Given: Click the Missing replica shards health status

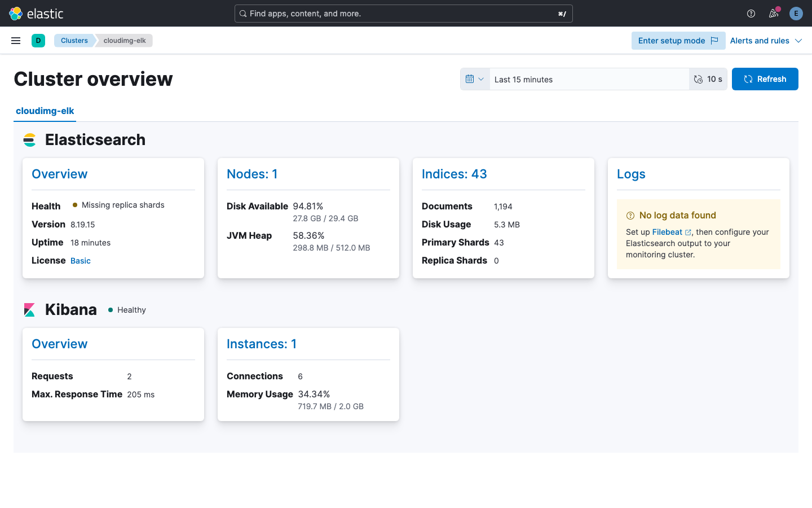Looking at the screenshot, I should point(118,205).
